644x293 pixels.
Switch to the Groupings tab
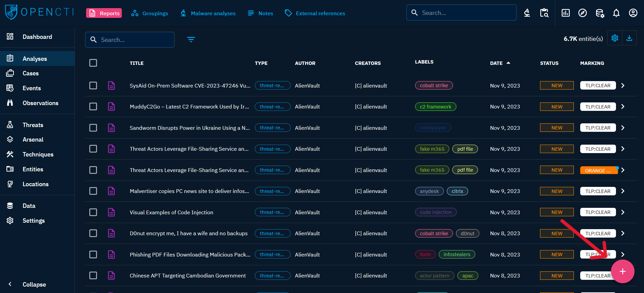coord(150,13)
